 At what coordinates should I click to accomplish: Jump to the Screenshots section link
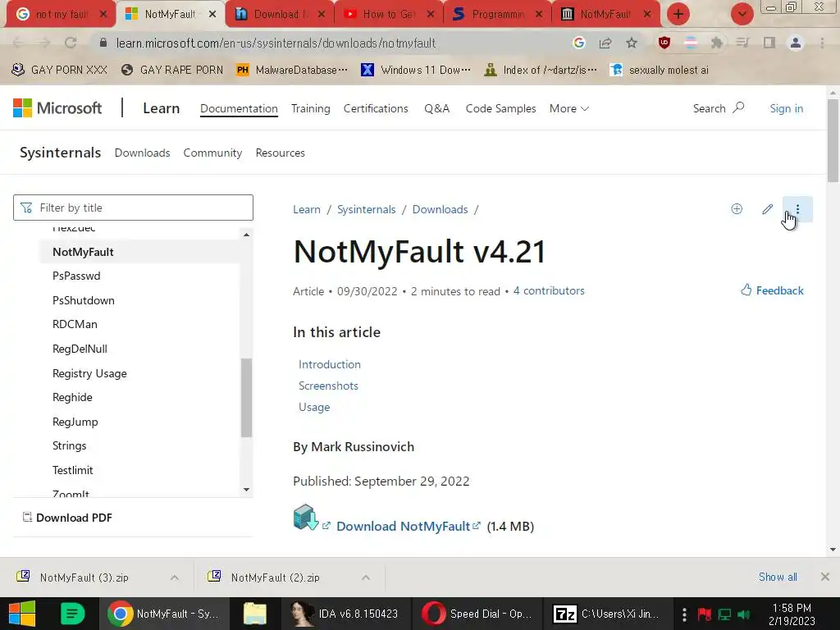click(x=328, y=386)
